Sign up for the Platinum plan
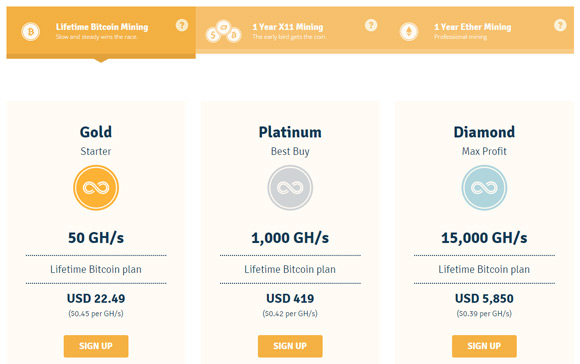 tap(290, 346)
